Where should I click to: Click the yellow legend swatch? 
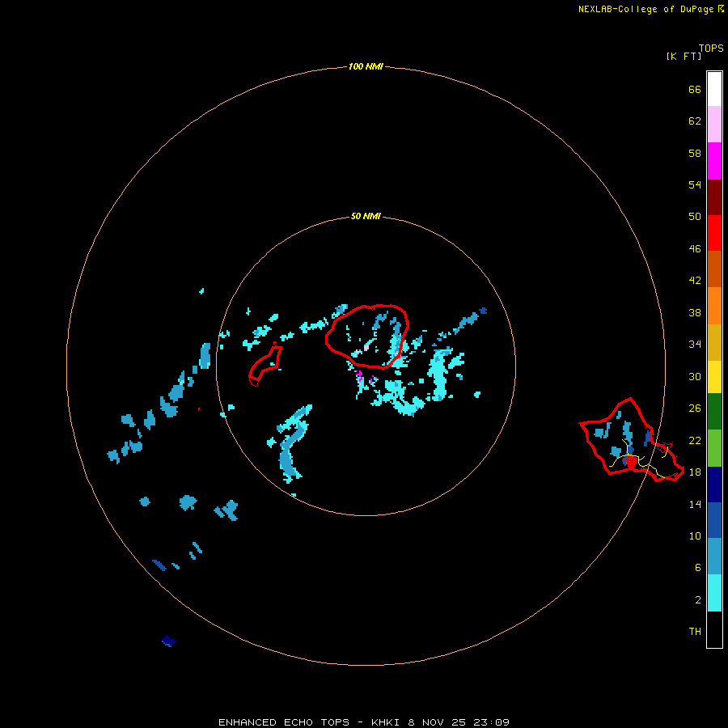coord(714,377)
